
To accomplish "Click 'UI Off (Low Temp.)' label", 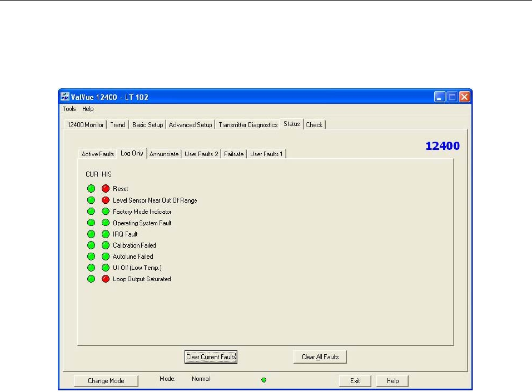I will (x=137, y=268).
